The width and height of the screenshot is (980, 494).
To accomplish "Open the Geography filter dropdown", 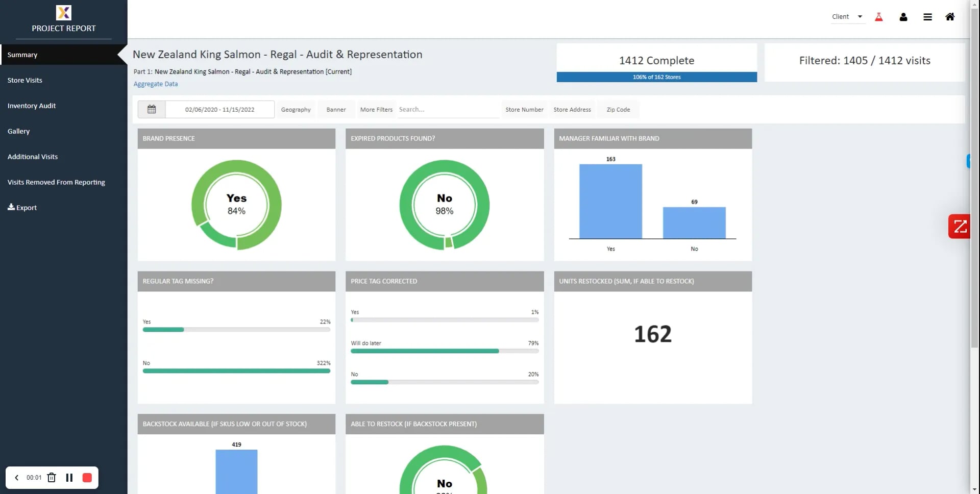I will (x=296, y=109).
